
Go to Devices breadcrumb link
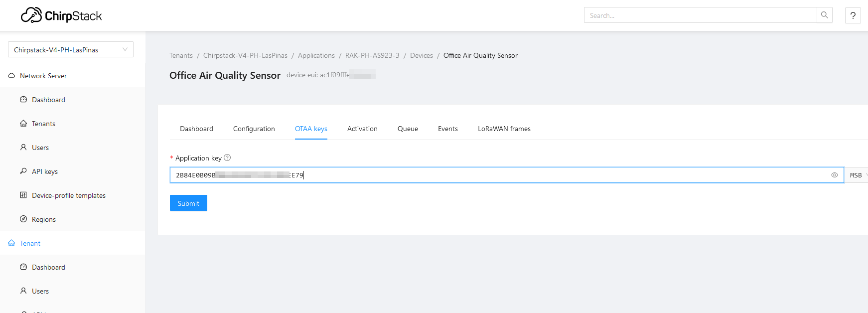point(422,55)
